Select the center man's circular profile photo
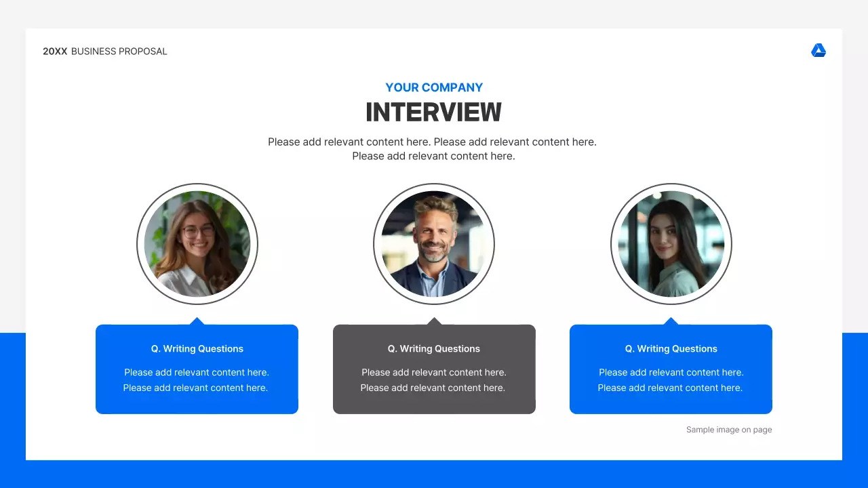Screen dimensions: 868x488 (x=434, y=244)
